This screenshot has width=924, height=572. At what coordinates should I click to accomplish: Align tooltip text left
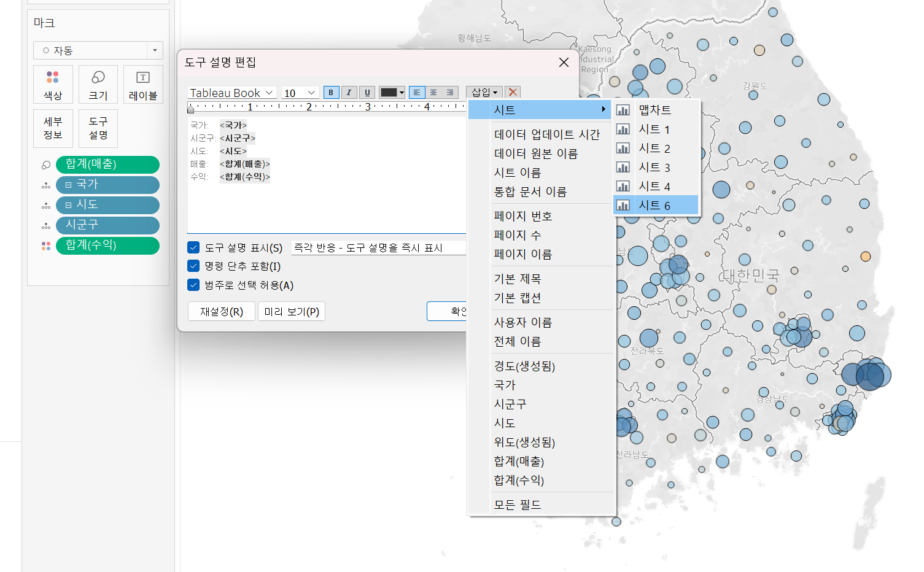pos(417,93)
